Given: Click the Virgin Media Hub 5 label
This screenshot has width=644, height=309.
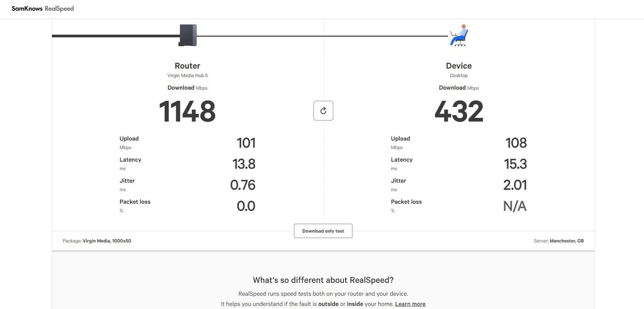Looking at the screenshot, I should 187,75.
